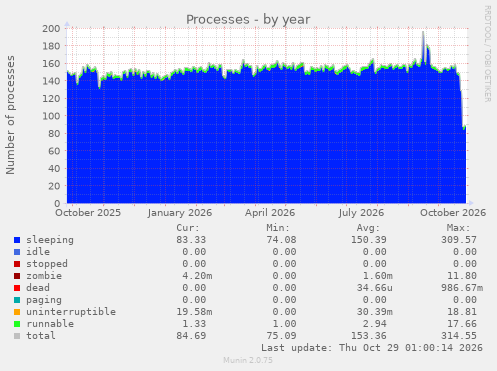
Task: Click sleeping maximum value 309.57
Action: coord(459,240)
